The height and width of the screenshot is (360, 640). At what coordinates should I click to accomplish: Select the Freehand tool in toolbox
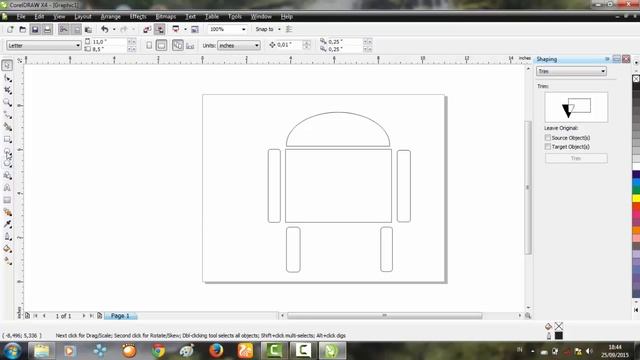7,115
